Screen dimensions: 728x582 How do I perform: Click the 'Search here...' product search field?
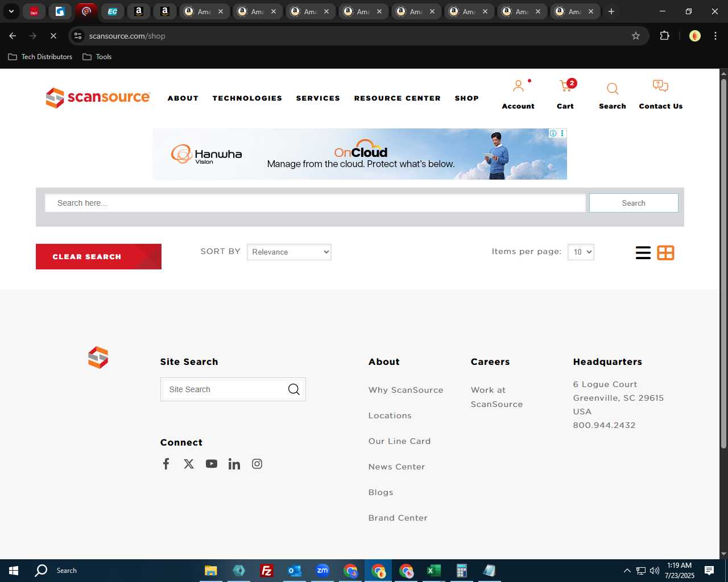(x=315, y=203)
